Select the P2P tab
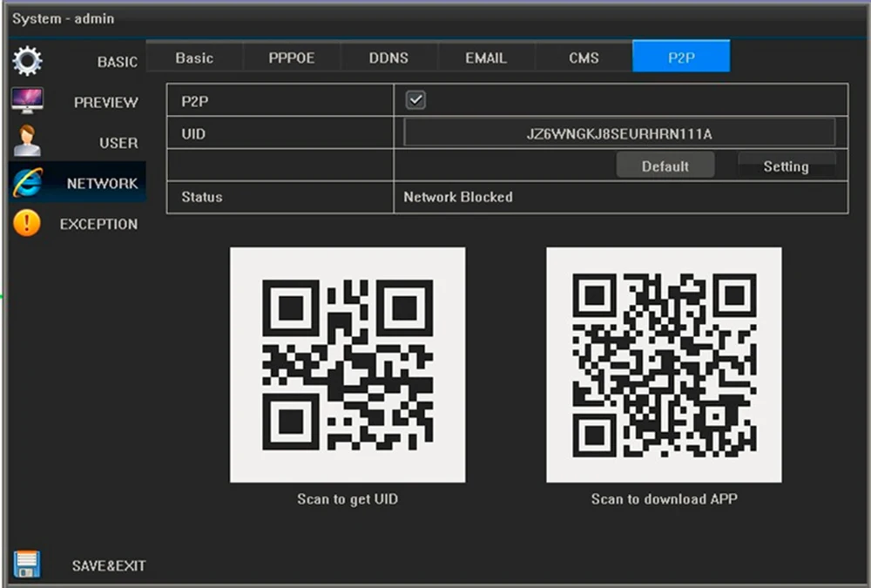 pos(681,56)
